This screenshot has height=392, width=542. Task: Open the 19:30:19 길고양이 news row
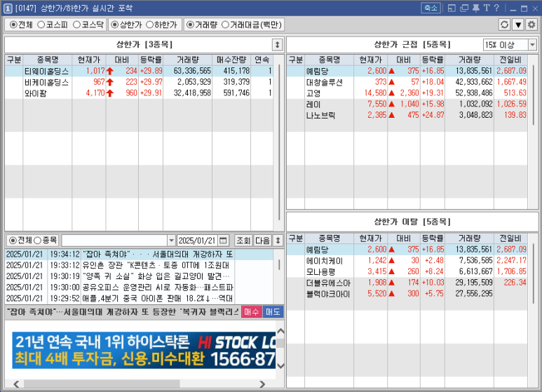pos(139,276)
